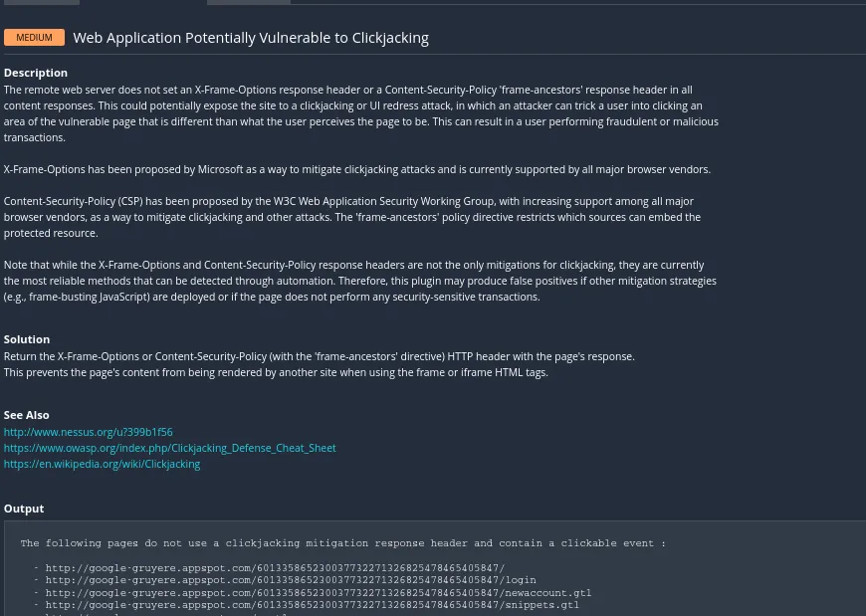Open the nessus.org reference link
The width and height of the screenshot is (866, 616).
[88, 432]
